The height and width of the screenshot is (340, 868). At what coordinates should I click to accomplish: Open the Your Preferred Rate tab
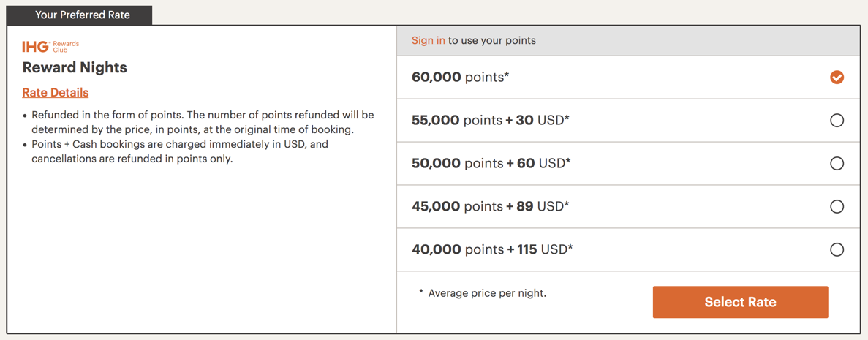pos(82,15)
